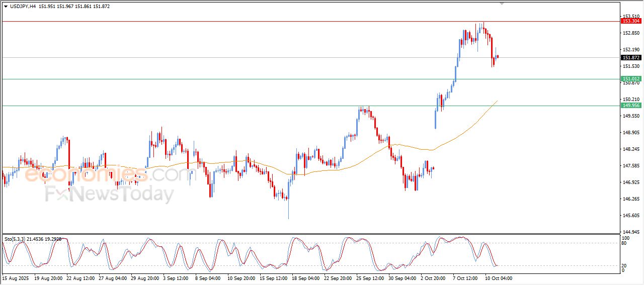
Task: Select the red 153.304 price label
Action: pos(631,21)
